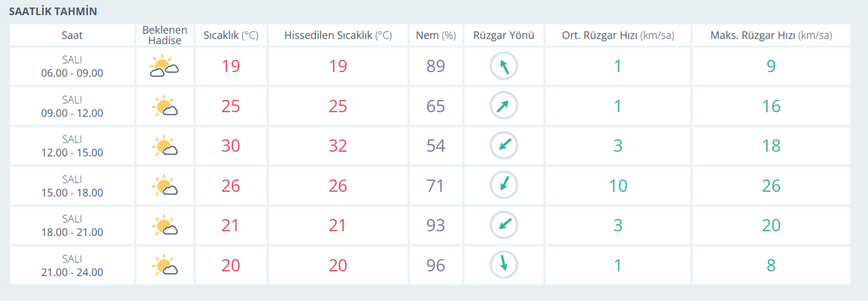Click the weather icon for 06.00 - 09.00
Screen dimensions: 868x301
tap(164, 66)
